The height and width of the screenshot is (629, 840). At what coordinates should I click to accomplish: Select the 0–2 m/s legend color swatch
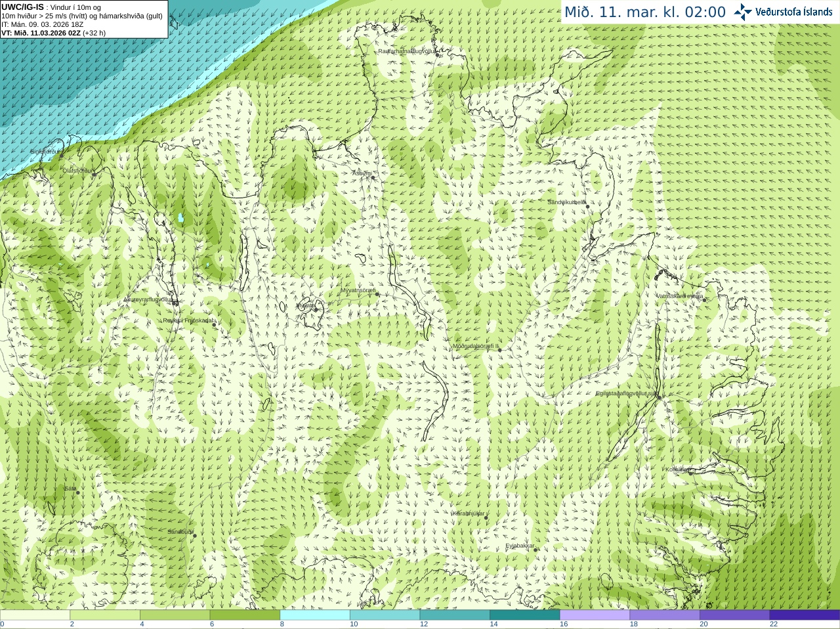pos(35,615)
